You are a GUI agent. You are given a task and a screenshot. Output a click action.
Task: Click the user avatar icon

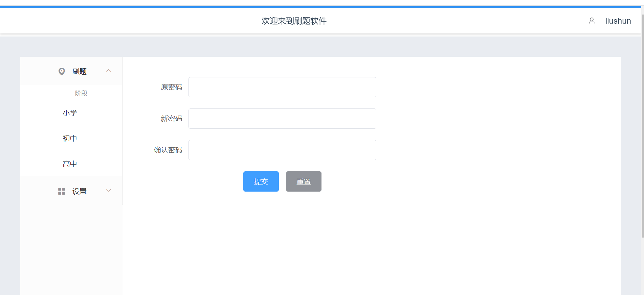pos(592,21)
